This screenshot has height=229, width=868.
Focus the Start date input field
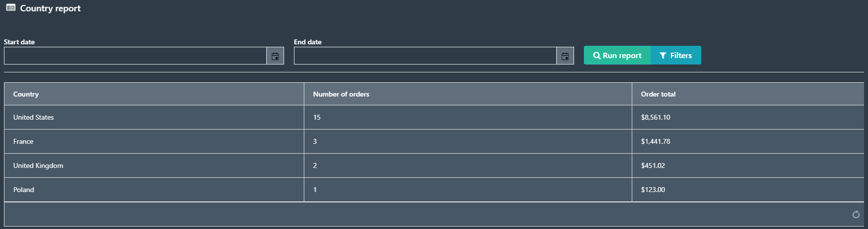pyautogui.click(x=136, y=56)
